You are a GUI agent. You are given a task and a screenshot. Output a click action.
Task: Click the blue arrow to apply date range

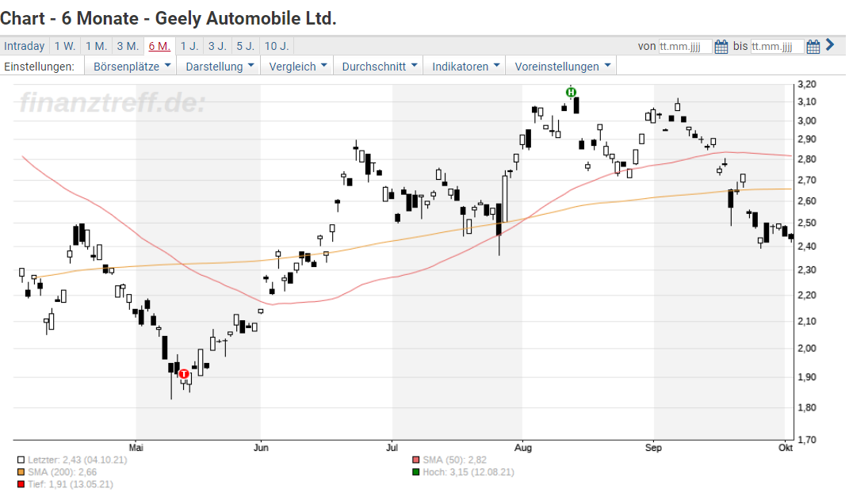click(x=830, y=45)
